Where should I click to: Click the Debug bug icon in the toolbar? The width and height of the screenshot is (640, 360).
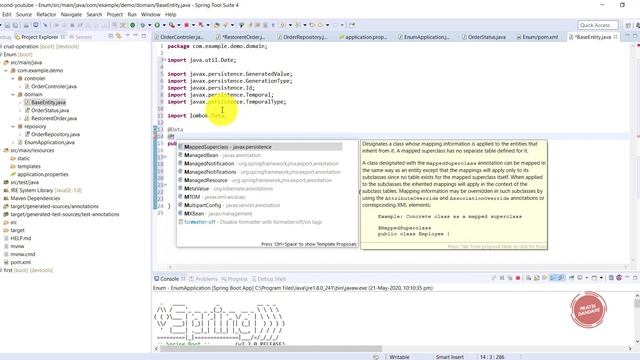pos(142,25)
